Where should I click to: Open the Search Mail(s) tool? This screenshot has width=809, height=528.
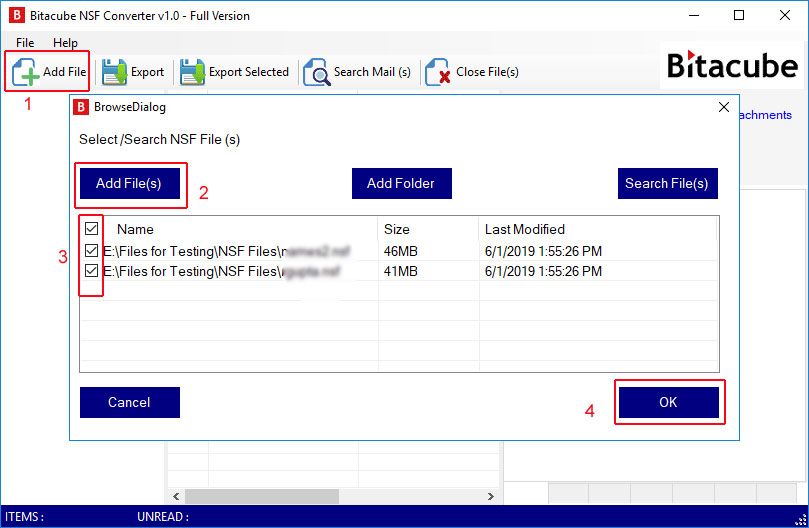tap(357, 72)
